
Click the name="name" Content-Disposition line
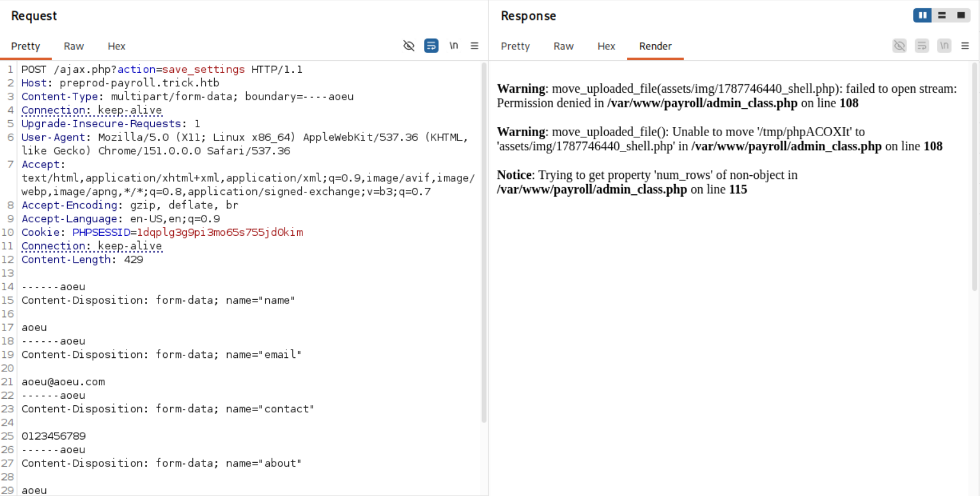(x=159, y=300)
